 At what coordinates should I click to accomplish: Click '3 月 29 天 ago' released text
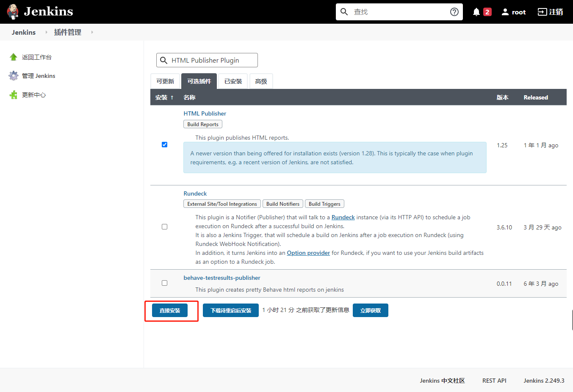click(543, 227)
